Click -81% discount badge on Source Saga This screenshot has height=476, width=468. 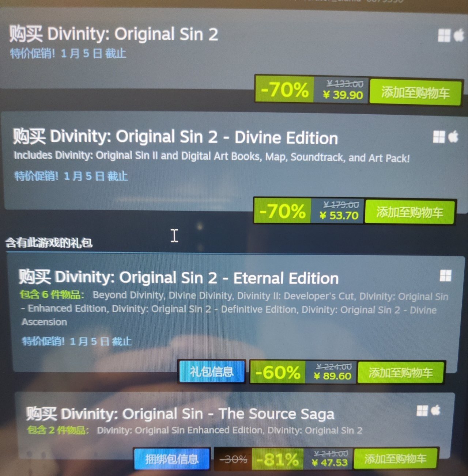(x=278, y=459)
